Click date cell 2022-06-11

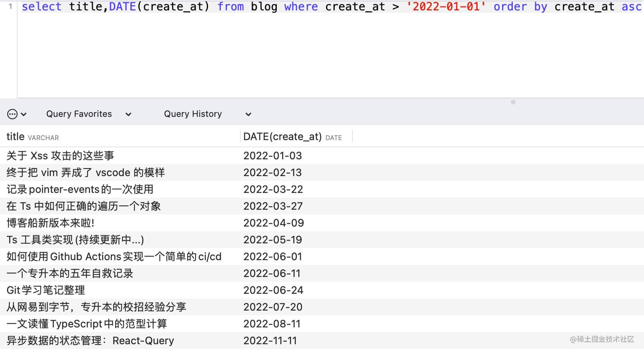click(x=272, y=273)
